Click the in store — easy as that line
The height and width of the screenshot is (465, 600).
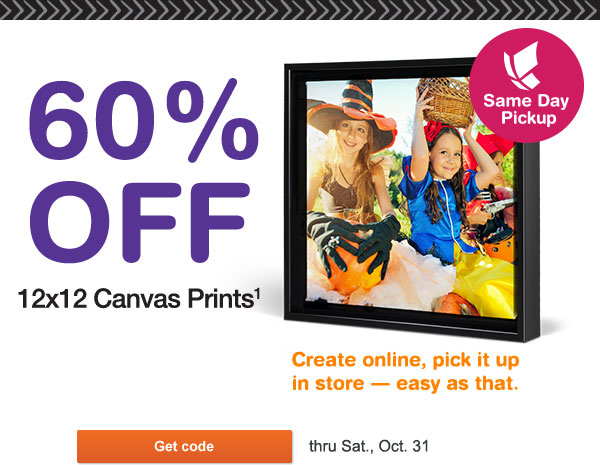[x=405, y=383]
